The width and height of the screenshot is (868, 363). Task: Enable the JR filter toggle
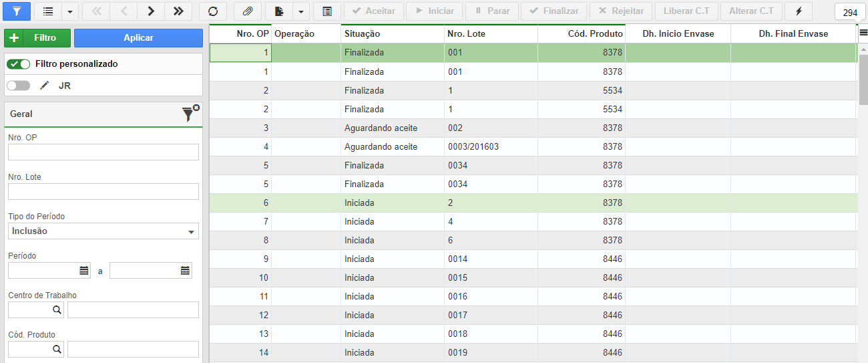coord(19,86)
